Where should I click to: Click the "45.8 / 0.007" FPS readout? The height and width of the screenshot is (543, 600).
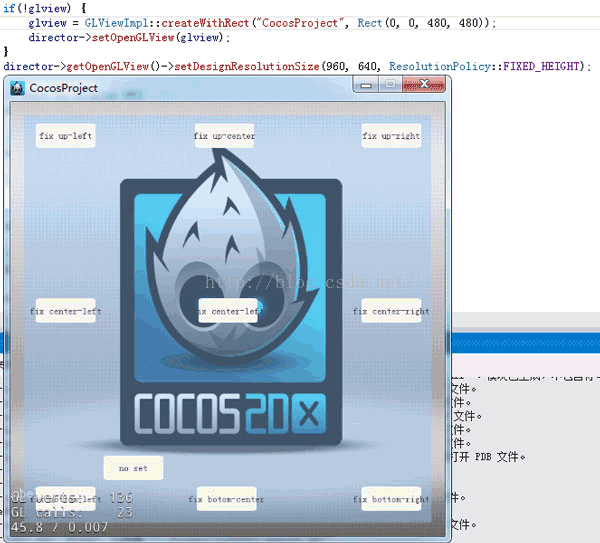59,528
